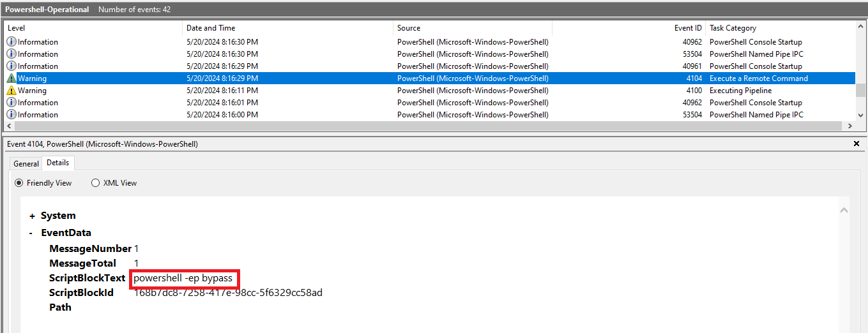Click the information icon on the 8:16:00 PM row
The width and height of the screenshot is (868, 333).
pyautogui.click(x=11, y=115)
